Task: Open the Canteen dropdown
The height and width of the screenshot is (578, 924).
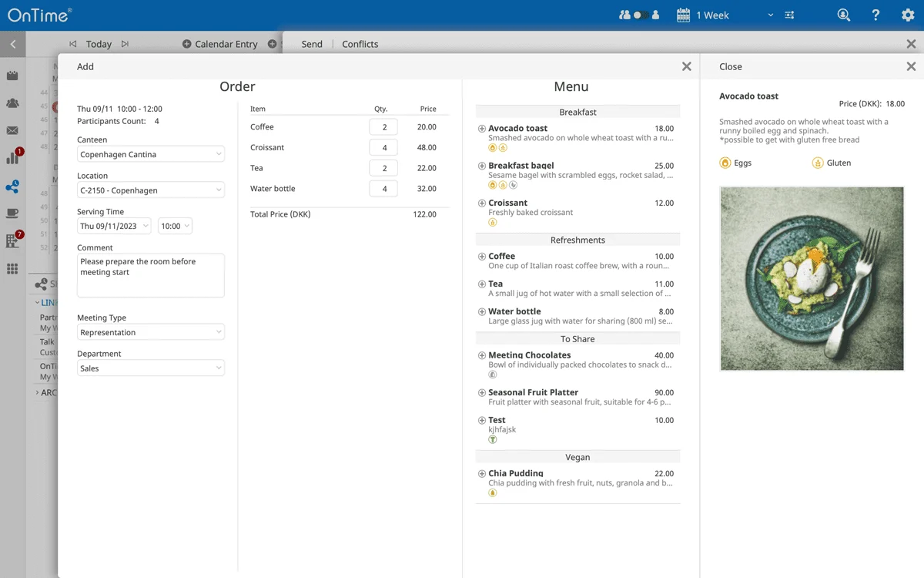Action: coord(151,154)
